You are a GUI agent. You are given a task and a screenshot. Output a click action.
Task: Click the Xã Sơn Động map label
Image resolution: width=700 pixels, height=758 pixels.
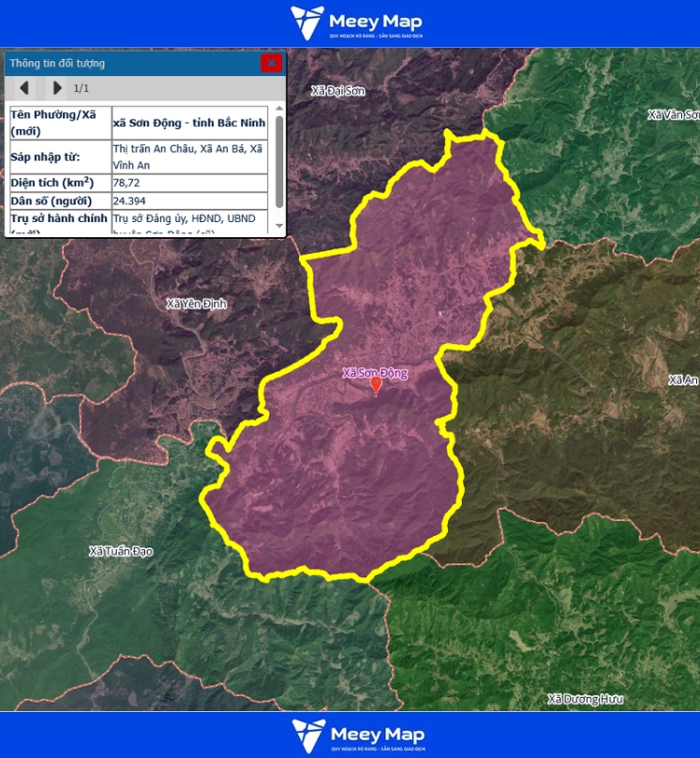375,372
